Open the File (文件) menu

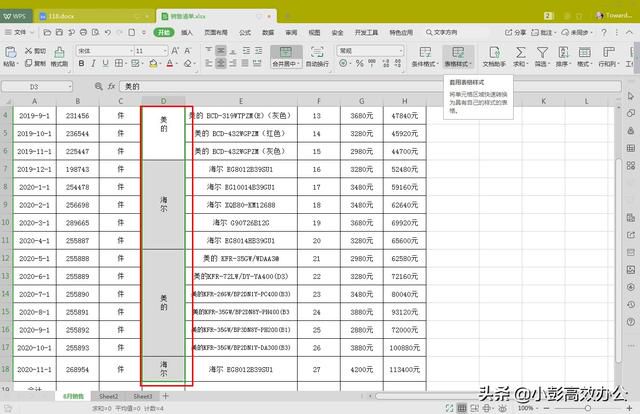[x=19, y=32]
